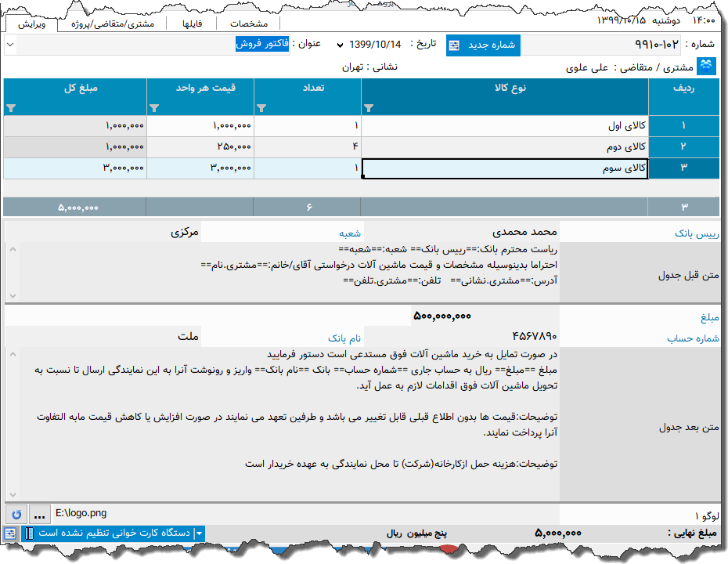Open the filter on تعداد column
Screen dimensions: 728x564
tap(261, 107)
